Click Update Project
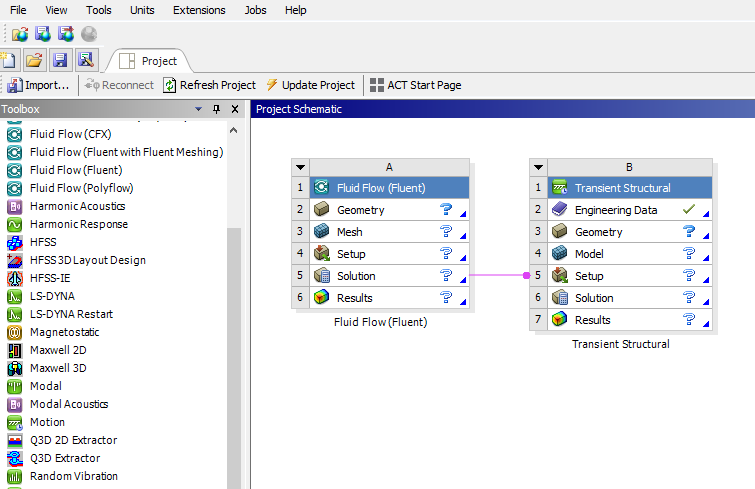 pos(311,85)
